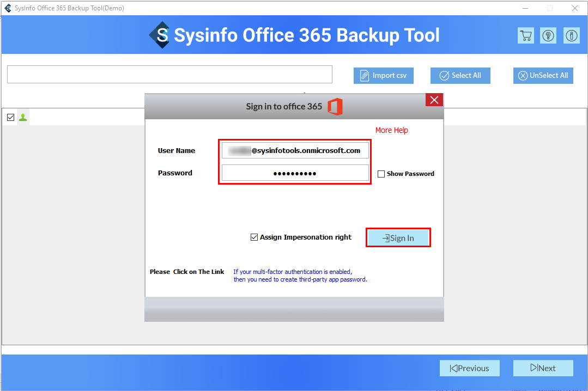Click the app icon in title bar
This screenshot has width=588, height=391.
8,8
